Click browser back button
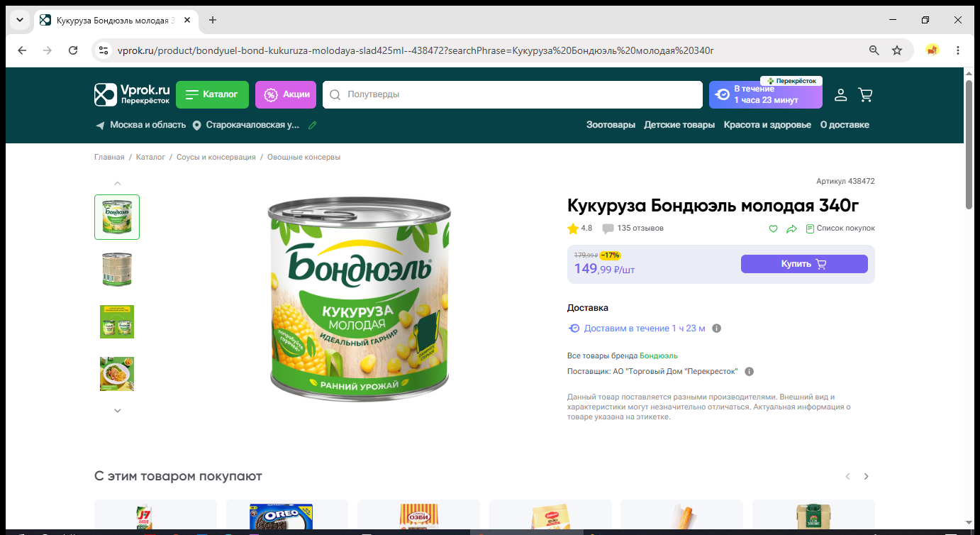Image resolution: width=980 pixels, height=535 pixels. click(x=22, y=50)
